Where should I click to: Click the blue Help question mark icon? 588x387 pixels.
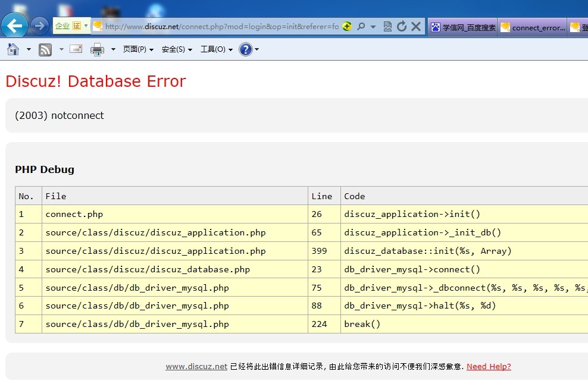245,49
